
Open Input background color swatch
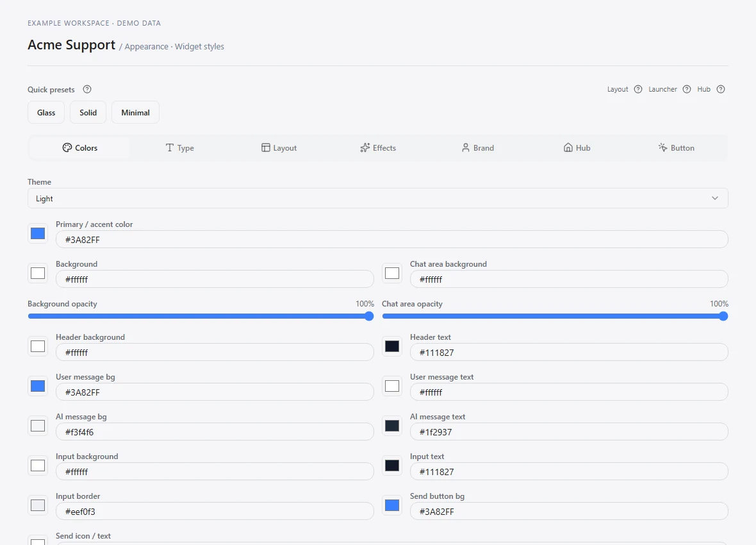38,465
